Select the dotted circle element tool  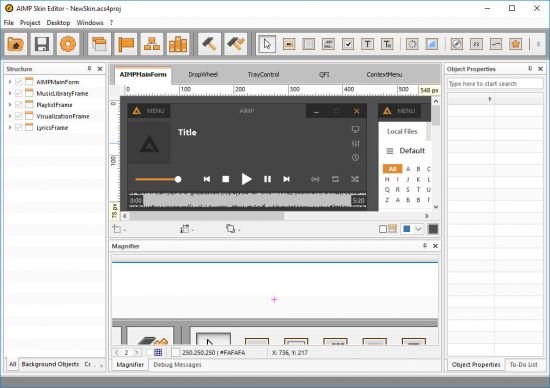[412, 44]
